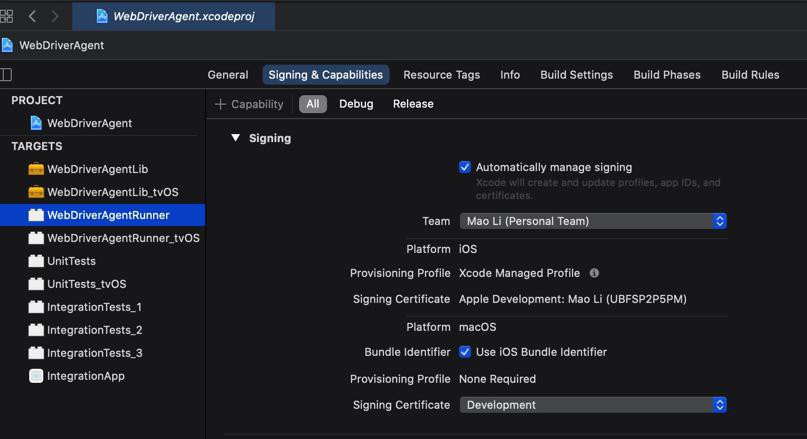The height and width of the screenshot is (439, 807).
Task: Select the WebDriverAgent.xcodeproj editor tab
Action: [x=173, y=16]
